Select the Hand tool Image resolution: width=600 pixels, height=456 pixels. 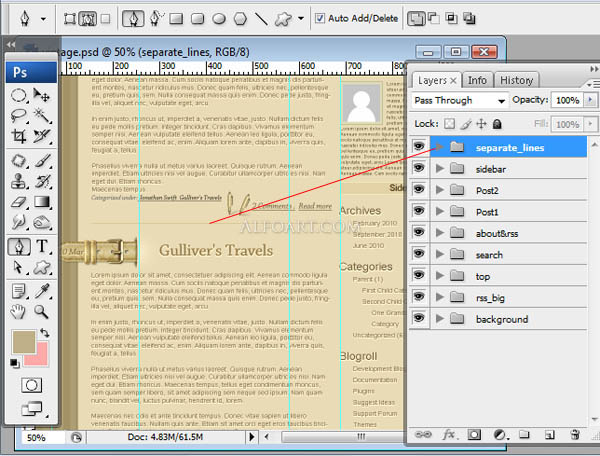[x=18, y=312]
